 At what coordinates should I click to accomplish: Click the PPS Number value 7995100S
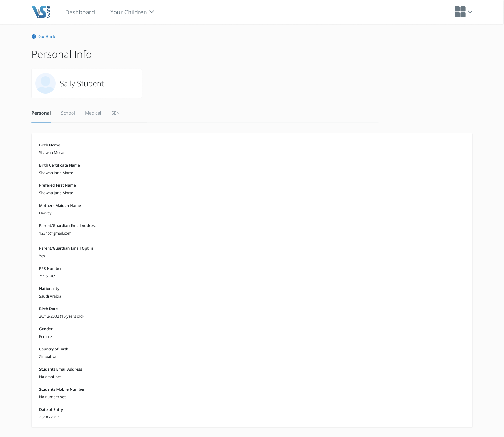[x=48, y=276]
